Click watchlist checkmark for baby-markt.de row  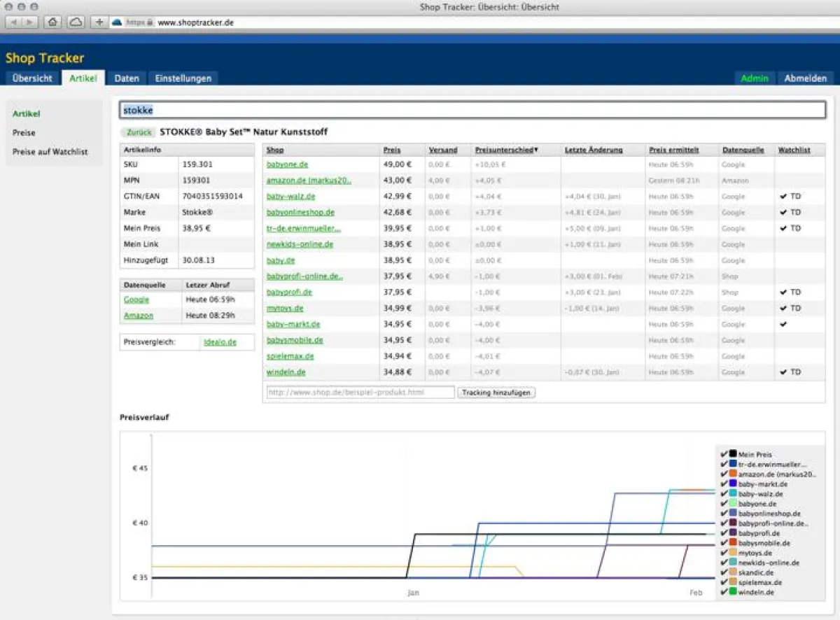(x=783, y=325)
